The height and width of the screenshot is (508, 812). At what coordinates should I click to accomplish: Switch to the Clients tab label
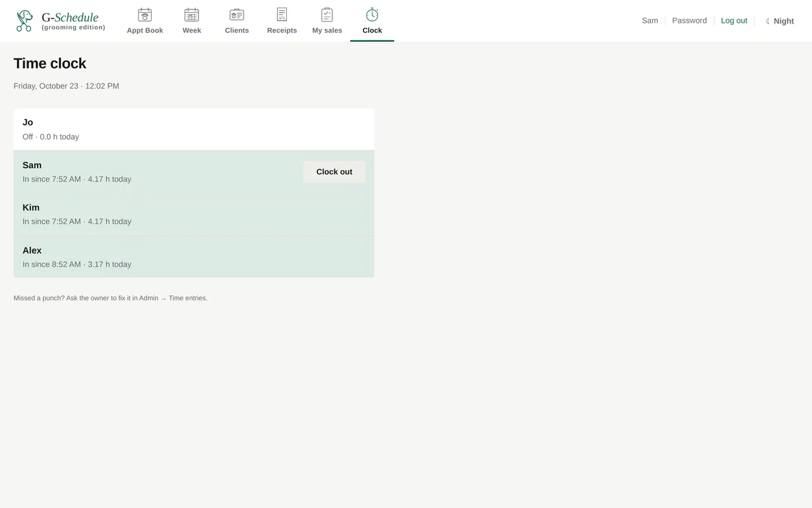click(x=237, y=30)
